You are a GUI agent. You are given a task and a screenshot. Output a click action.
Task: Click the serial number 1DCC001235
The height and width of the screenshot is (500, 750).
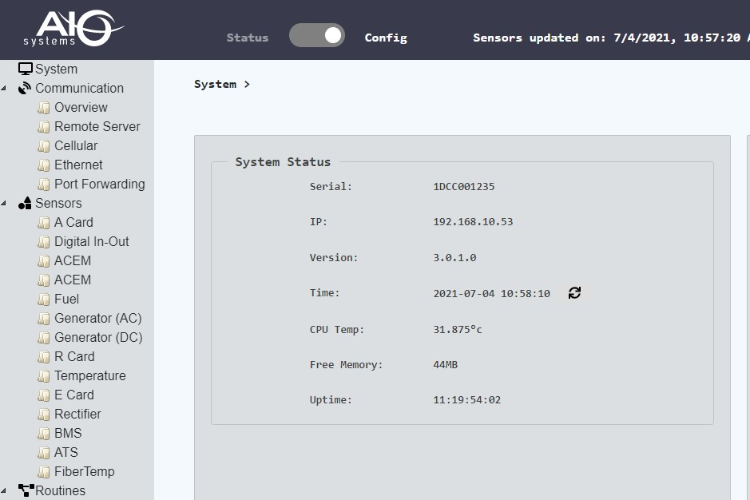tap(464, 187)
